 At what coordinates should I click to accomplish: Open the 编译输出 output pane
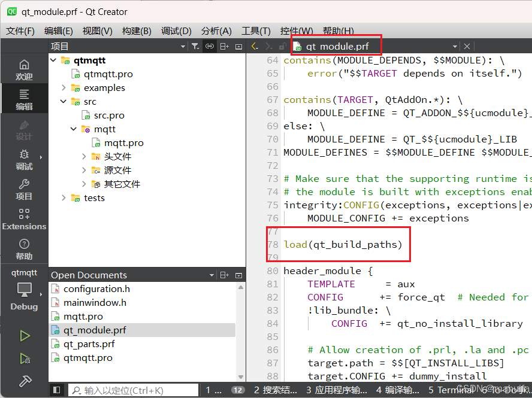click(x=398, y=390)
